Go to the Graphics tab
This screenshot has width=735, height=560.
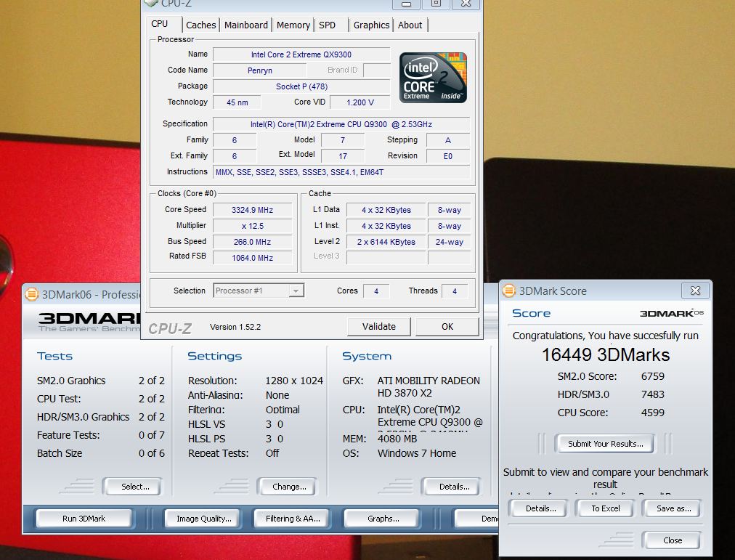(x=371, y=25)
